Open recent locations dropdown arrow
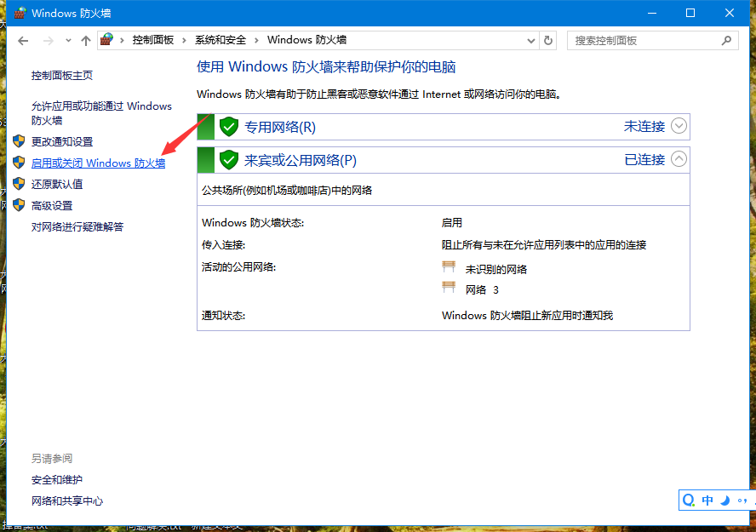The height and width of the screenshot is (532, 756). tap(68, 41)
